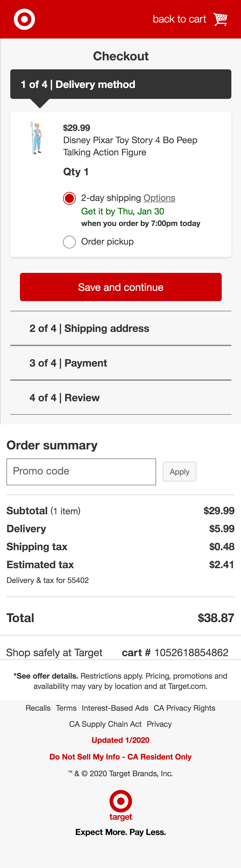
Task: Select the 2-day shipping radio button
Action: [69, 198]
